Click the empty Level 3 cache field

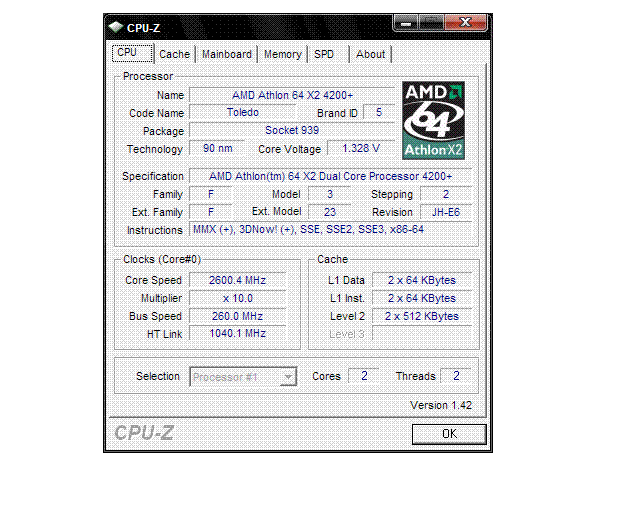coord(422,334)
